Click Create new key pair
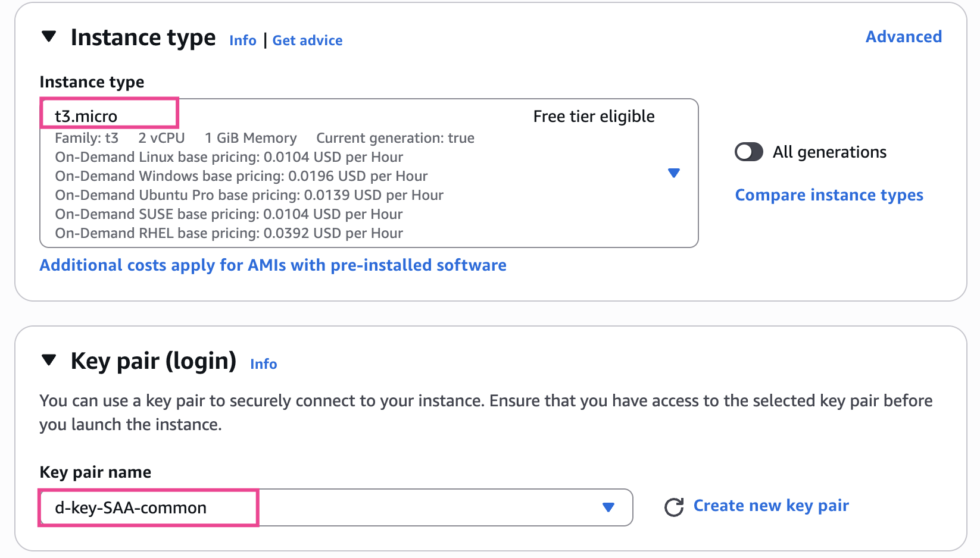The image size is (980, 558). (x=771, y=506)
